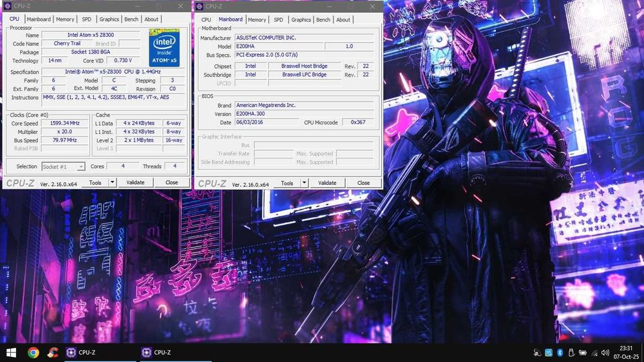Open the Wi-Fi network tray icon
This screenshot has height=362, width=644.
pyautogui.click(x=594, y=352)
